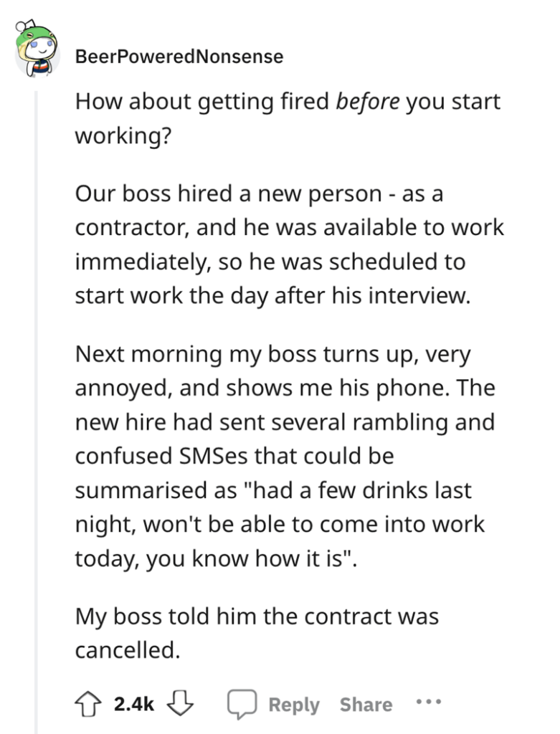This screenshot has width=560, height=734.
Task: Select the 2.4k vote count
Action: [x=133, y=704]
